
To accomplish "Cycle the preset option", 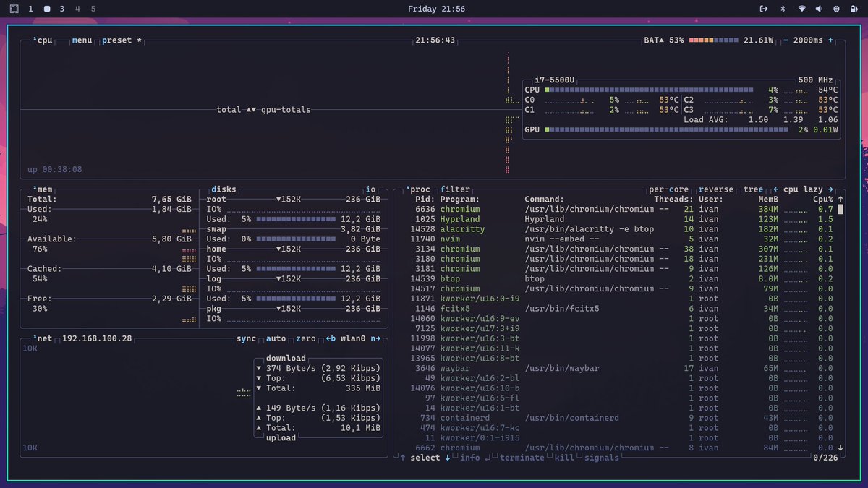I will click(122, 40).
